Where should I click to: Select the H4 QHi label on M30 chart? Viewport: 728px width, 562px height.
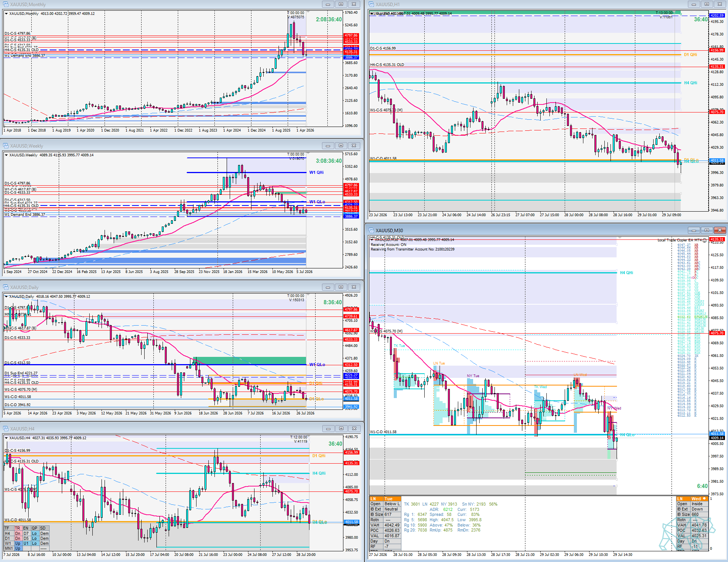(626, 273)
